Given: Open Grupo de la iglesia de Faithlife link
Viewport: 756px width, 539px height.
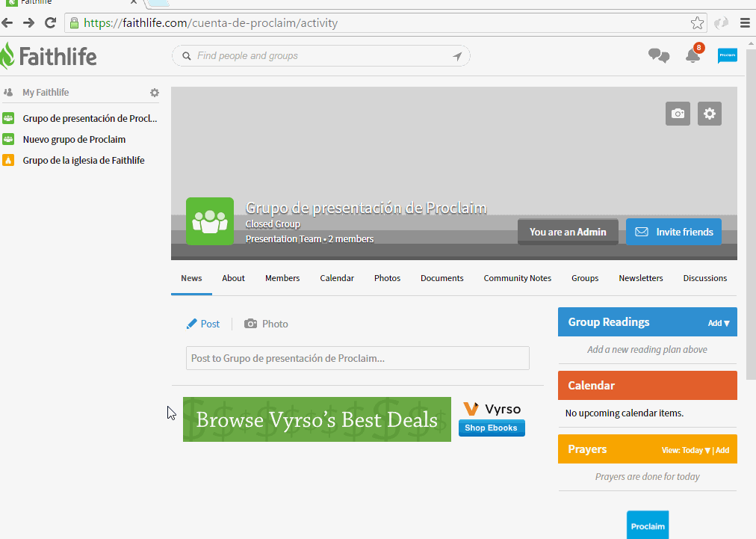Looking at the screenshot, I should click(84, 160).
